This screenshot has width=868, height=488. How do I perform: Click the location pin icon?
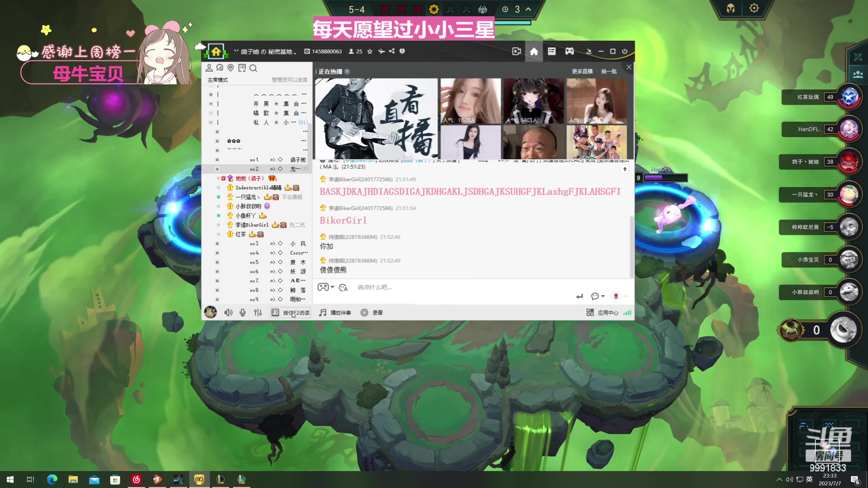pos(231,68)
